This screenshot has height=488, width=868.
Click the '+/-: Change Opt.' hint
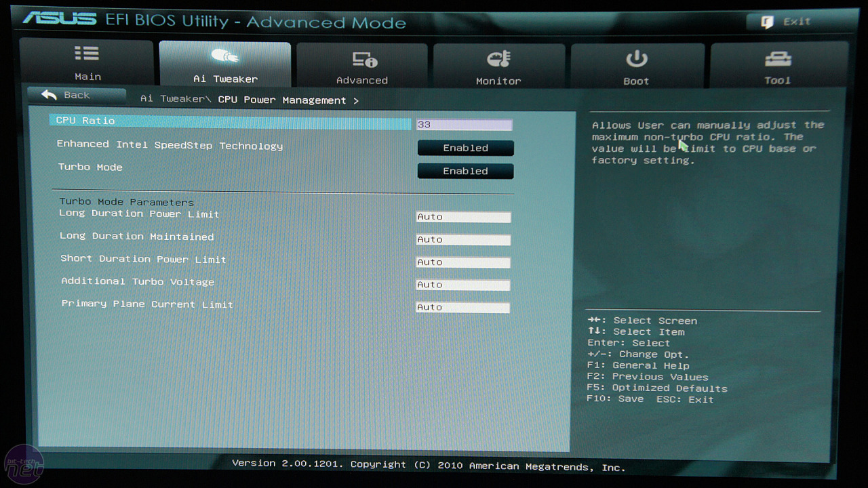(638, 354)
